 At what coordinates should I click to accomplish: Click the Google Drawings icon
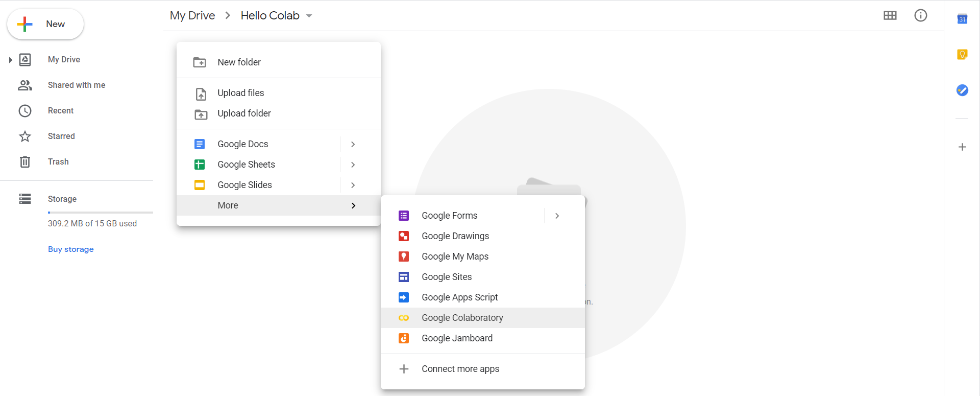tap(404, 236)
